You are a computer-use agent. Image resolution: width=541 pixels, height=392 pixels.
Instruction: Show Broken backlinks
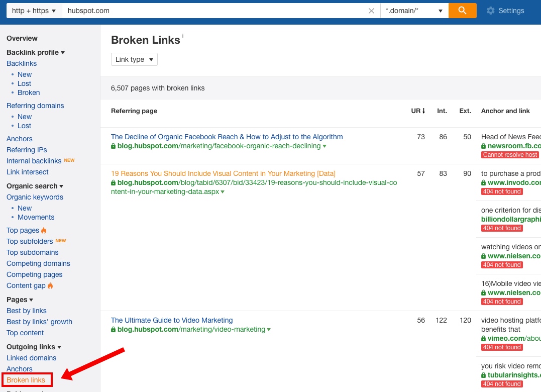coord(29,92)
